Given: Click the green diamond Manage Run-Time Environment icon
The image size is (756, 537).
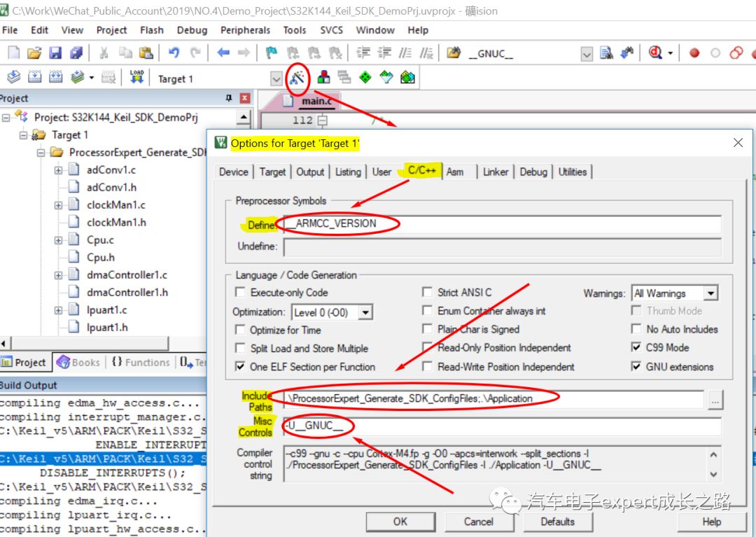Looking at the screenshot, I should tap(365, 77).
